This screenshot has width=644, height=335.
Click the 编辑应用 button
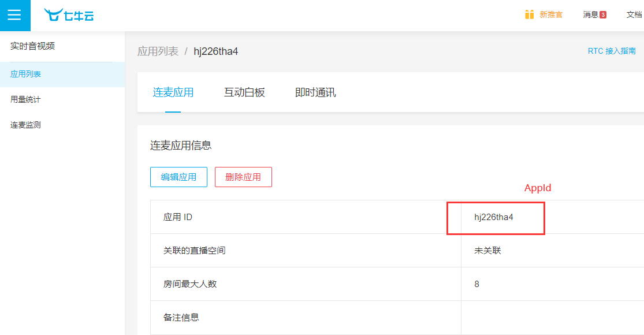coord(178,177)
